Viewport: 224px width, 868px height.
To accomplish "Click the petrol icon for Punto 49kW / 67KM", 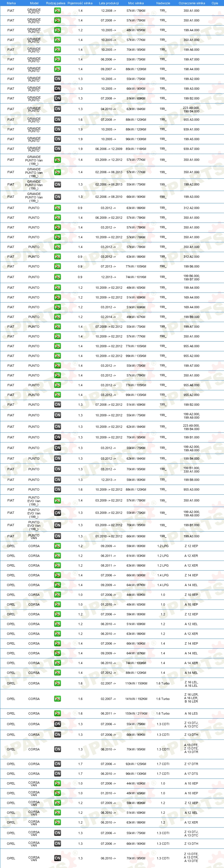I will (58, 317).
